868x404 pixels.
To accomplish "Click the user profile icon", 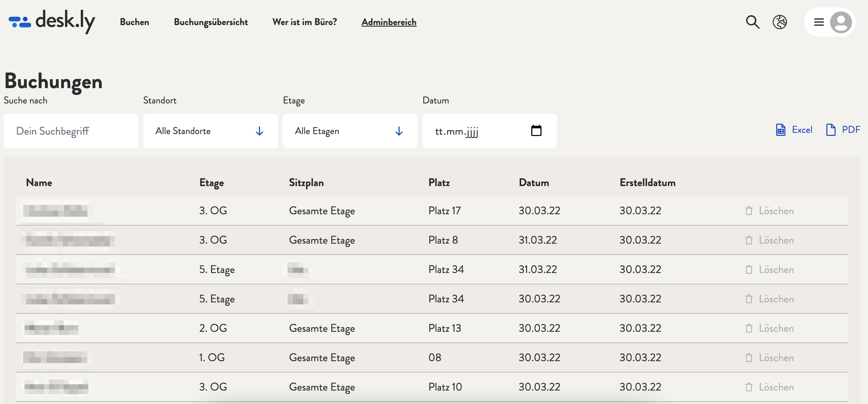I will [841, 22].
